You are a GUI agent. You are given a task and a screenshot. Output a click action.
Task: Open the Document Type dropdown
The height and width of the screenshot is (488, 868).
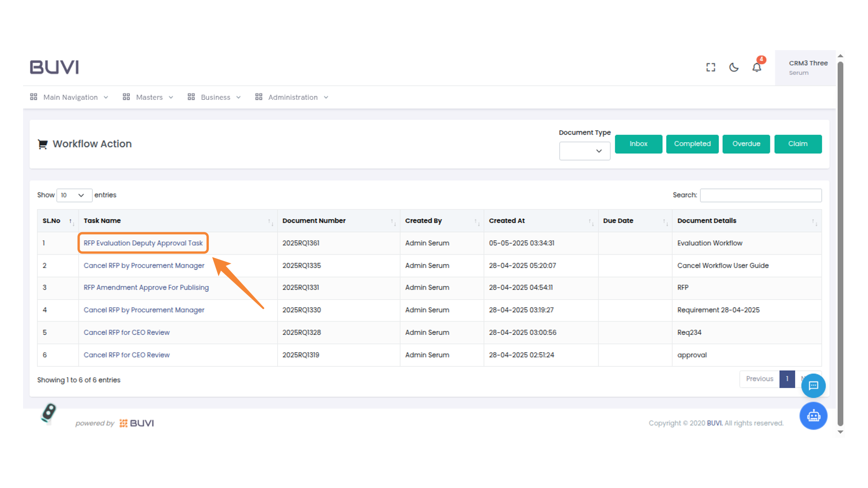pos(585,151)
